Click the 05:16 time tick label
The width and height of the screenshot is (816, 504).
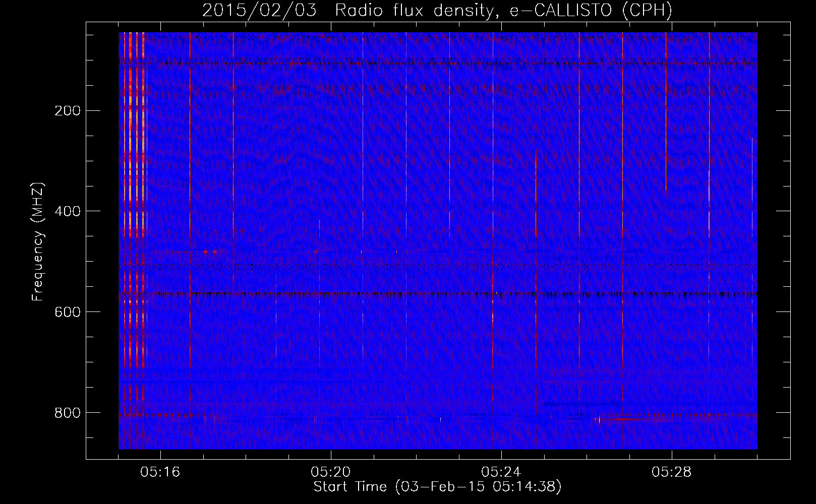160,472
